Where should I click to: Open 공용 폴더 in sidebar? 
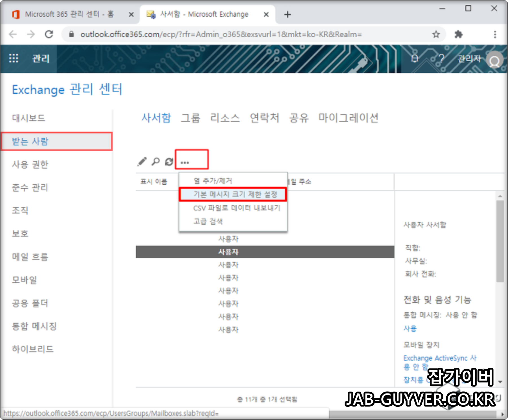[x=30, y=303]
